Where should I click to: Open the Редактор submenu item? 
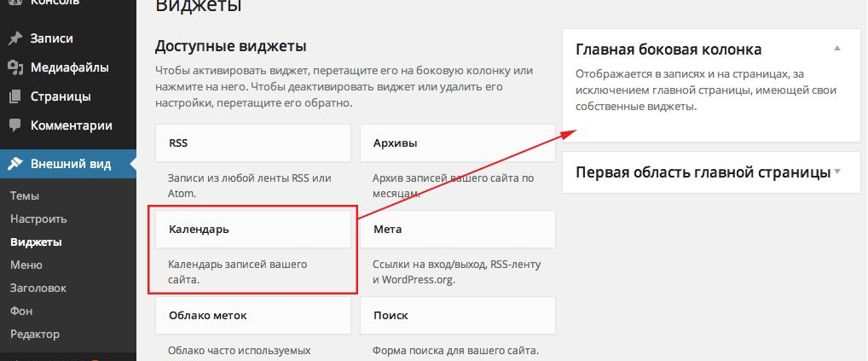tap(34, 335)
